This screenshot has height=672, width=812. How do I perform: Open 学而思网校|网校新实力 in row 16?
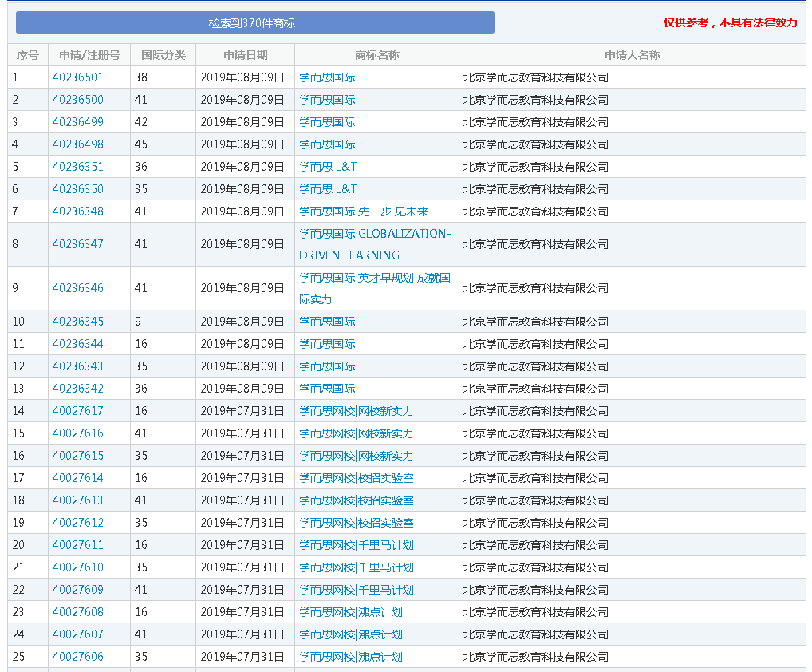357,456
